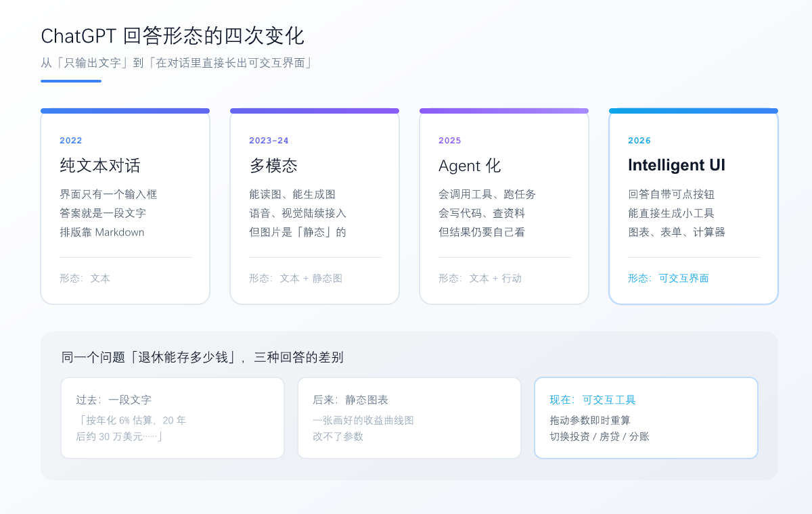Image resolution: width=812 pixels, height=514 pixels.
Task: Click the line 但结果仍要自己看
Action: pos(482,232)
